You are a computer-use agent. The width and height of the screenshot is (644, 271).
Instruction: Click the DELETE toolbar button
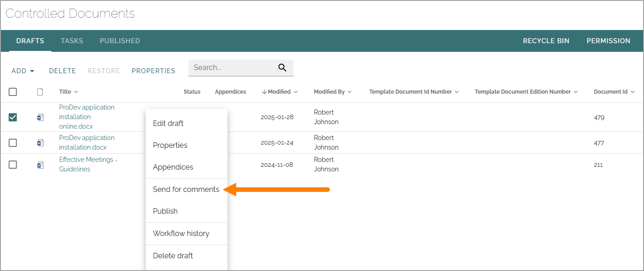click(x=62, y=71)
